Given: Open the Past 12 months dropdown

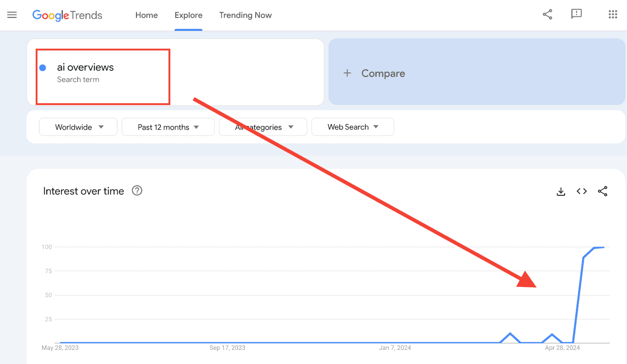Looking at the screenshot, I should (168, 127).
